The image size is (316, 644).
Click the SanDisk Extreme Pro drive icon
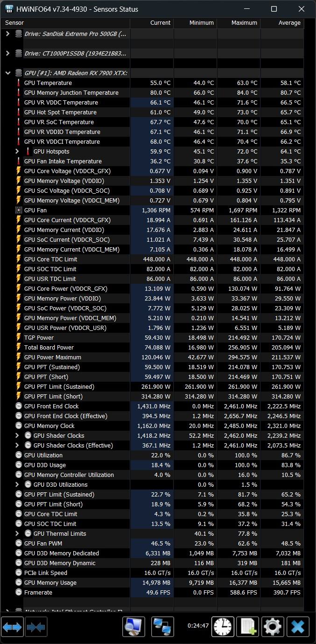click(x=19, y=34)
